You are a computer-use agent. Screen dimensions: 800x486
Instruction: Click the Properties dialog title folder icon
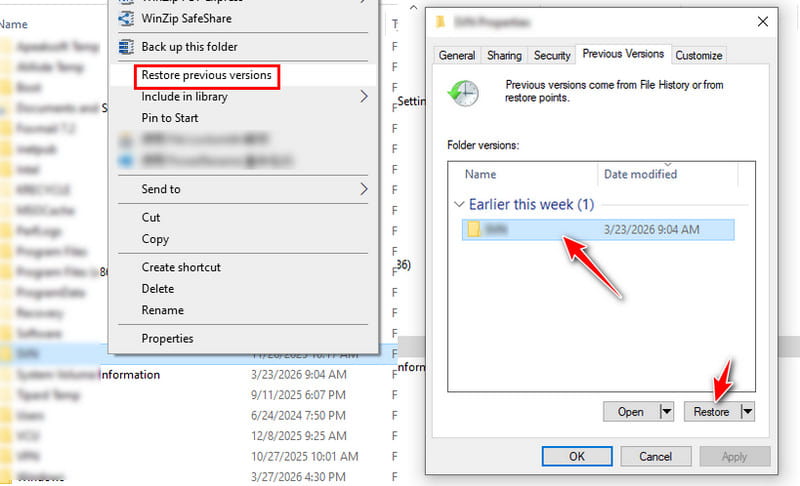tap(440, 22)
